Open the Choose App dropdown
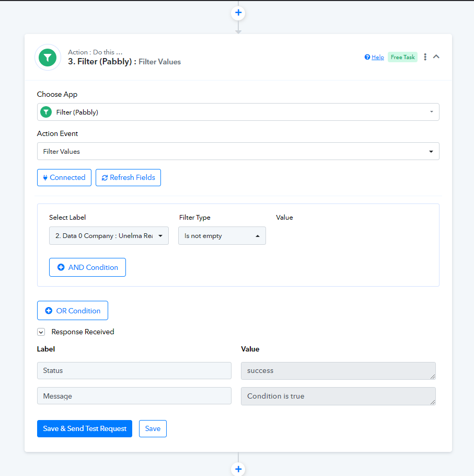The height and width of the screenshot is (476, 474). coord(238,112)
